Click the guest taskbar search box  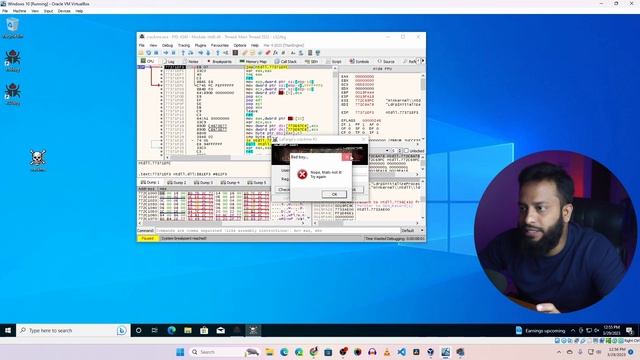click(73, 330)
